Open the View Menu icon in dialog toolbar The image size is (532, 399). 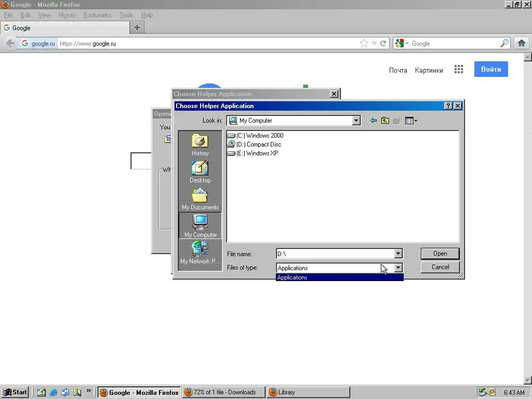pos(411,121)
